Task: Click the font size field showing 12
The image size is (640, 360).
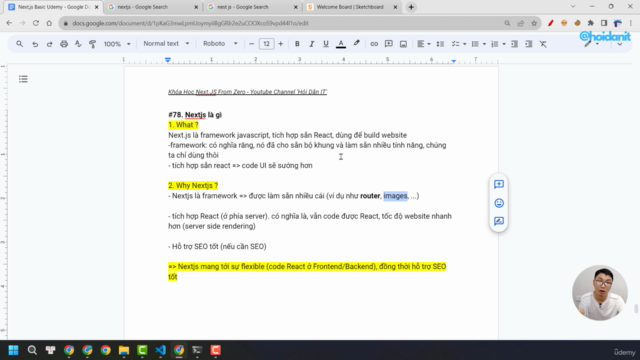Action: (x=266, y=44)
